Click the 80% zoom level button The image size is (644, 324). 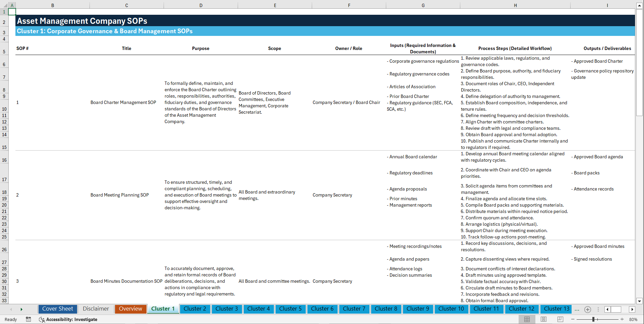pyautogui.click(x=633, y=319)
